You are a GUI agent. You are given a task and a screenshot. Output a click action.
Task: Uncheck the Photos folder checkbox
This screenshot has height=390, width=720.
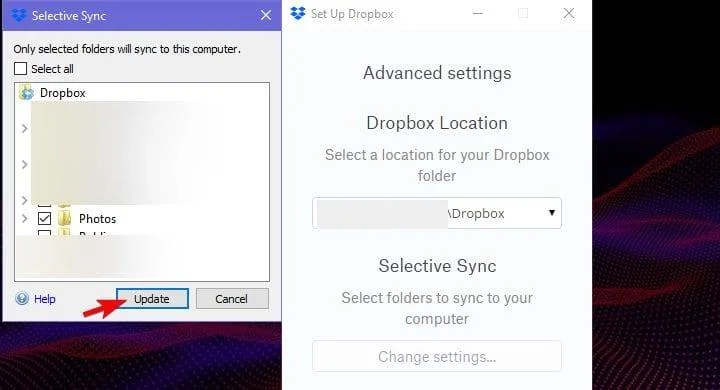click(x=45, y=218)
